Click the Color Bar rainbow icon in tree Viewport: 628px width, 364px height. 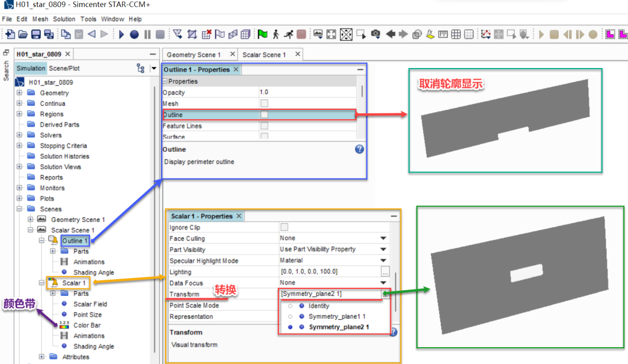[64, 325]
